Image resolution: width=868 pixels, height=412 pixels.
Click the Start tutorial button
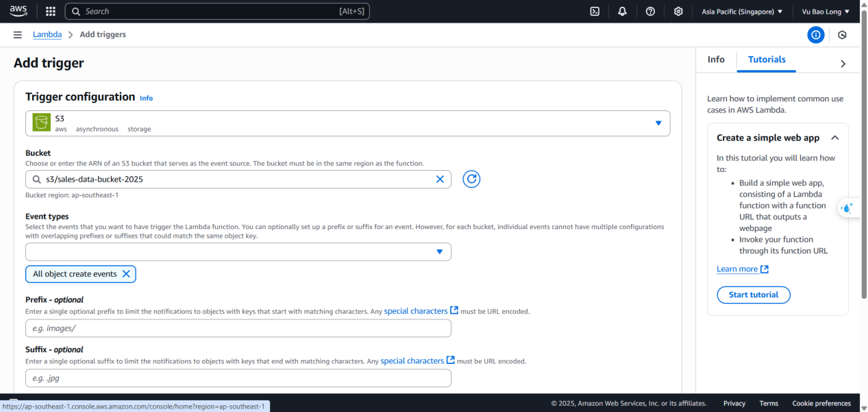pos(754,295)
